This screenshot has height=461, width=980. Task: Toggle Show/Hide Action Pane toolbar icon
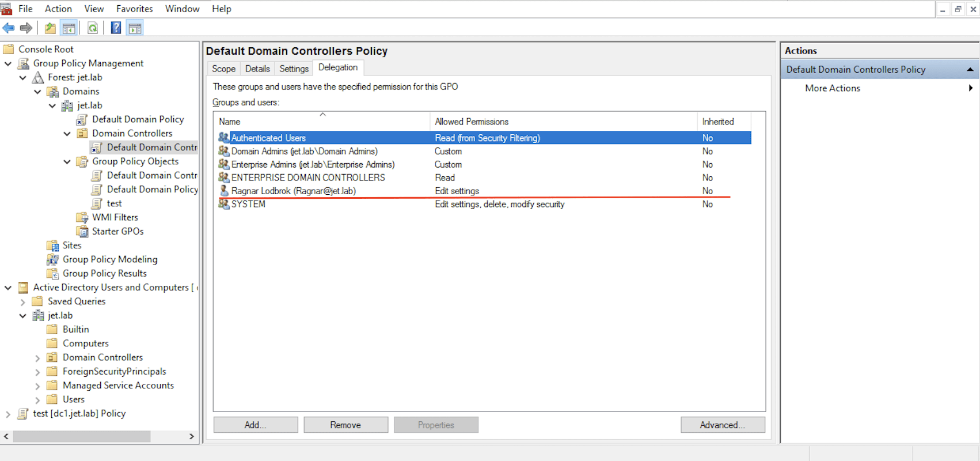coord(135,28)
